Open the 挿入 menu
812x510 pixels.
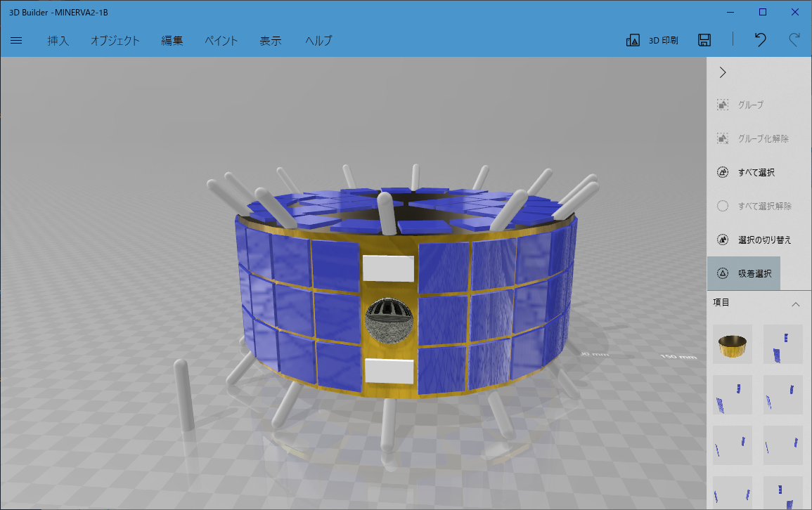click(x=58, y=40)
